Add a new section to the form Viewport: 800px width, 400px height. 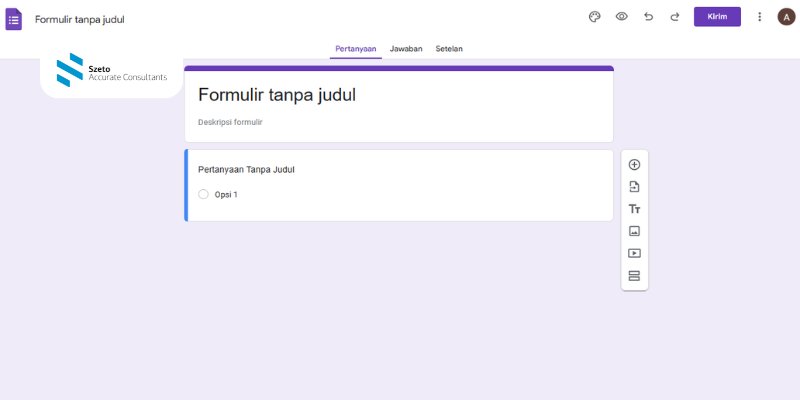[634, 276]
